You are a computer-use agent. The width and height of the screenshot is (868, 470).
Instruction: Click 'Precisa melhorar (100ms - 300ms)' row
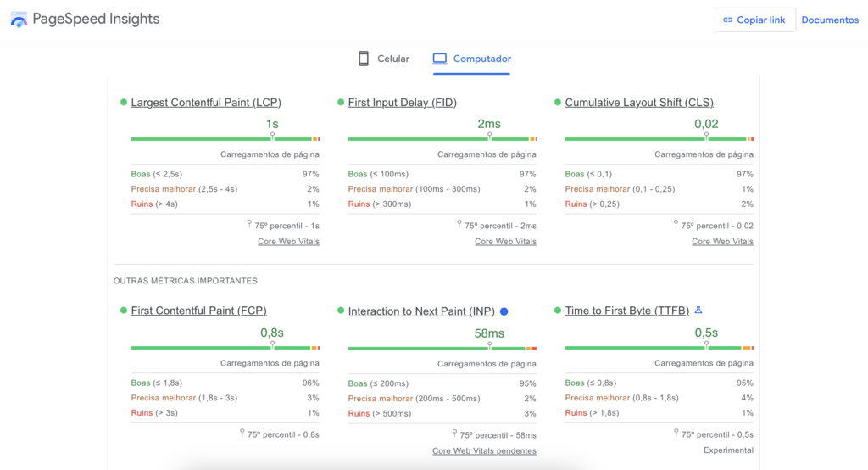click(x=442, y=189)
